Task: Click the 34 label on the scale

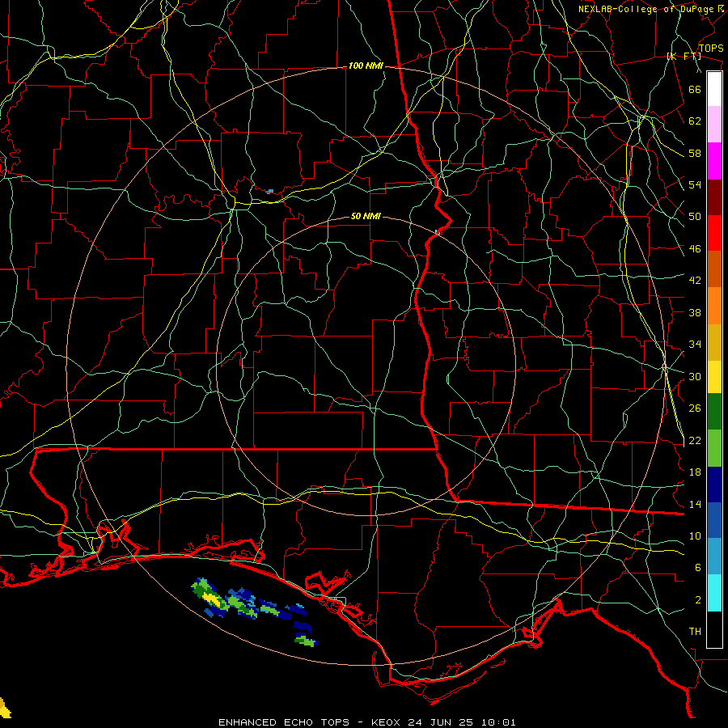Action: pos(695,345)
